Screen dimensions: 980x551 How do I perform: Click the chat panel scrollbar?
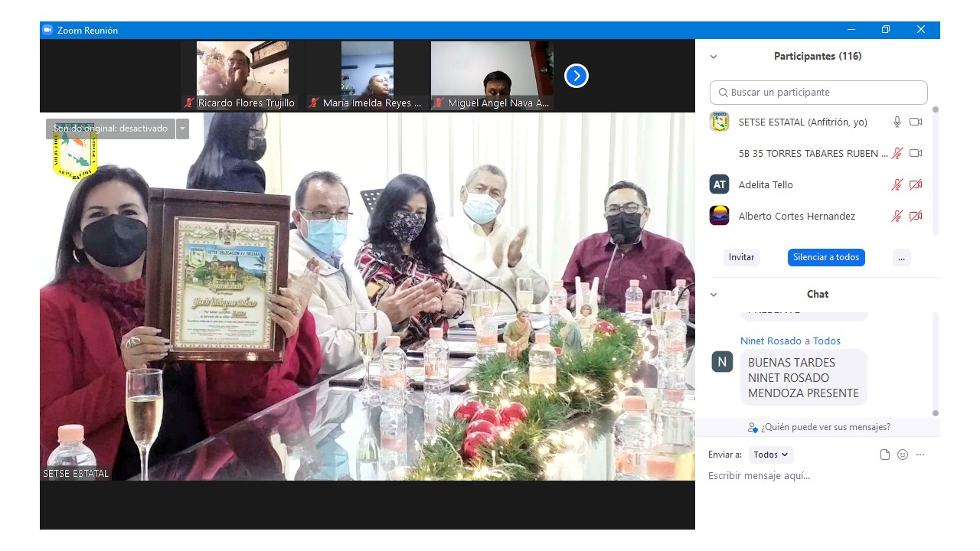(935, 364)
